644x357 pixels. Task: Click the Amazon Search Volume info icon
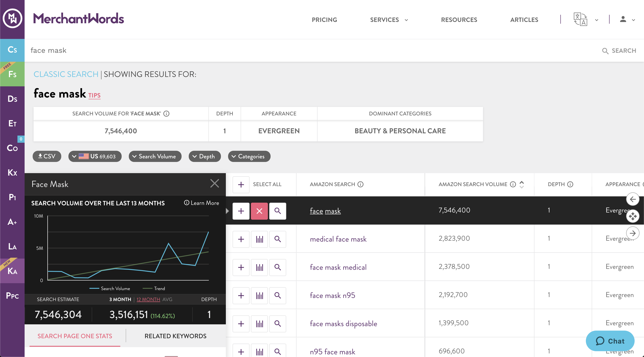click(513, 185)
